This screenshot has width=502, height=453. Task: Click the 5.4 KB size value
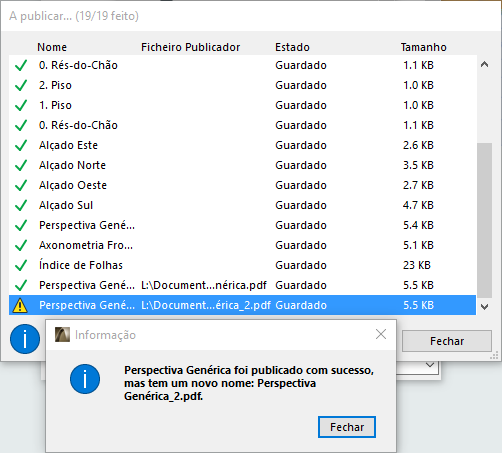[418, 225]
